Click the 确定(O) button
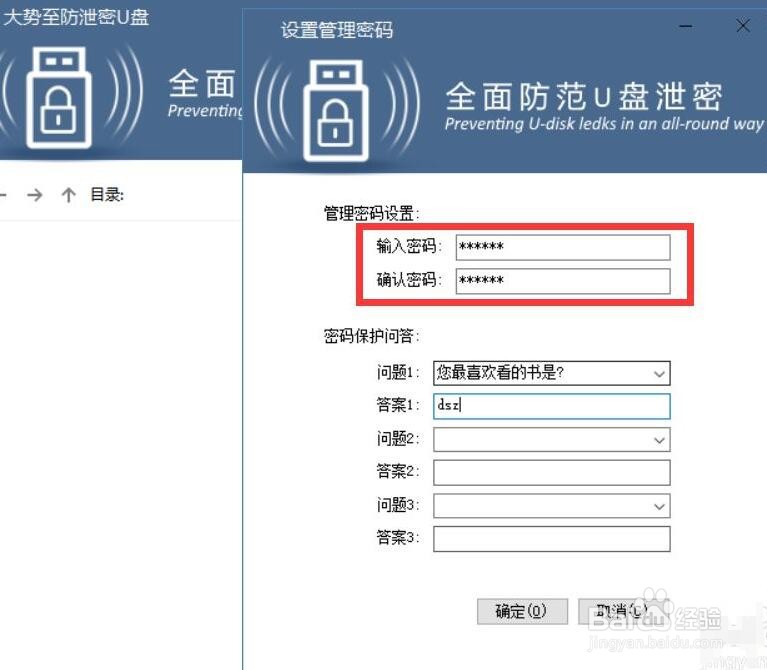This screenshot has height=670, width=767. (522, 611)
